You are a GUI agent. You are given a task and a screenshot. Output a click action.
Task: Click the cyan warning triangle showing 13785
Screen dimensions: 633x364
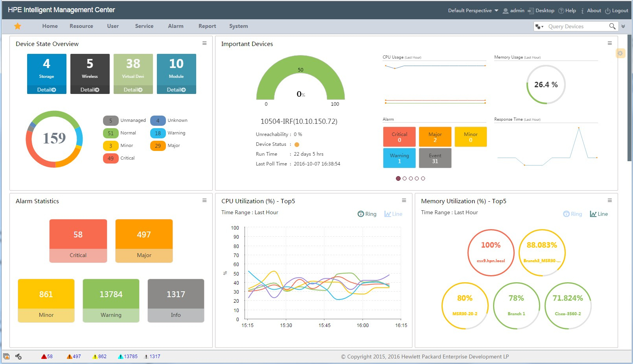click(120, 357)
